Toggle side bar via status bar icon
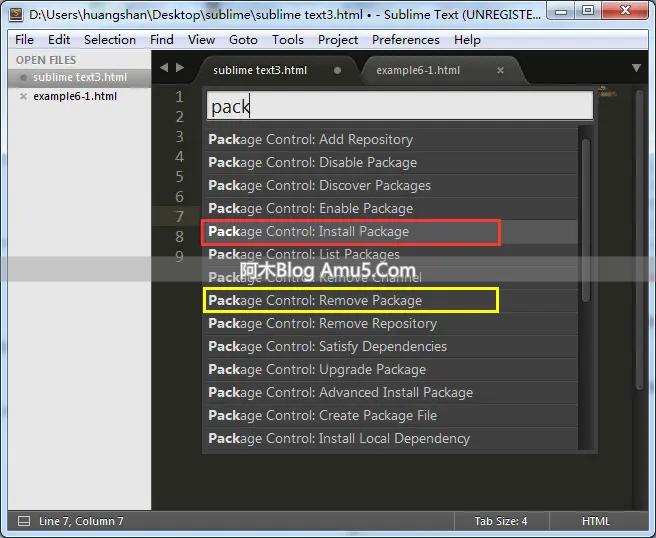Viewport: 656px width, 538px height. [24, 521]
